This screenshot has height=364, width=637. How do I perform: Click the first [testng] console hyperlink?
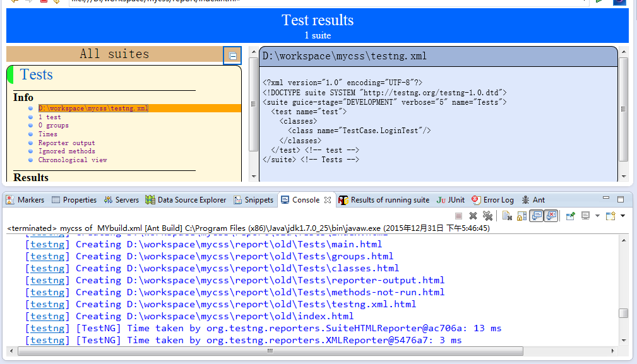pyautogui.click(x=47, y=244)
